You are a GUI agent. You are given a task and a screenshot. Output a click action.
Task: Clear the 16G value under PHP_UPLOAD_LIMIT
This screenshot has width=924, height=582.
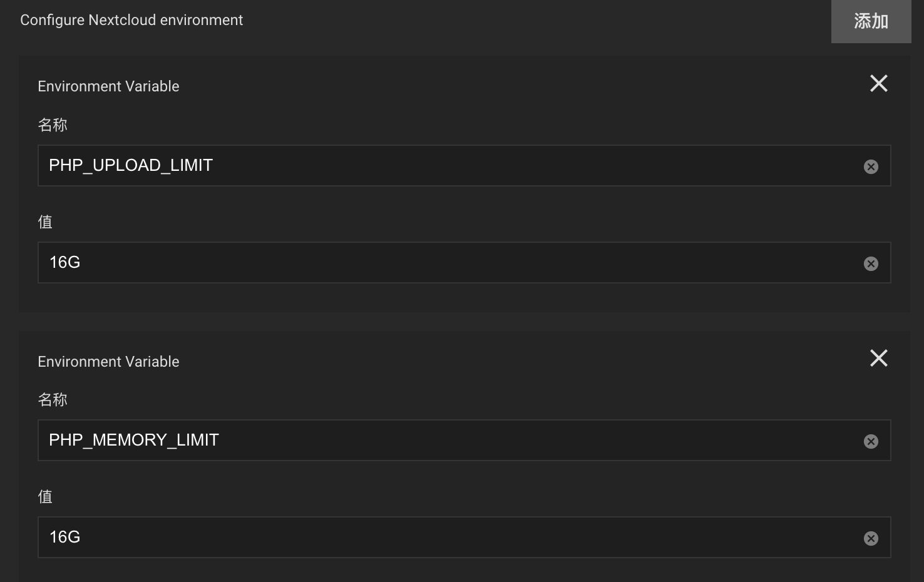click(871, 263)
